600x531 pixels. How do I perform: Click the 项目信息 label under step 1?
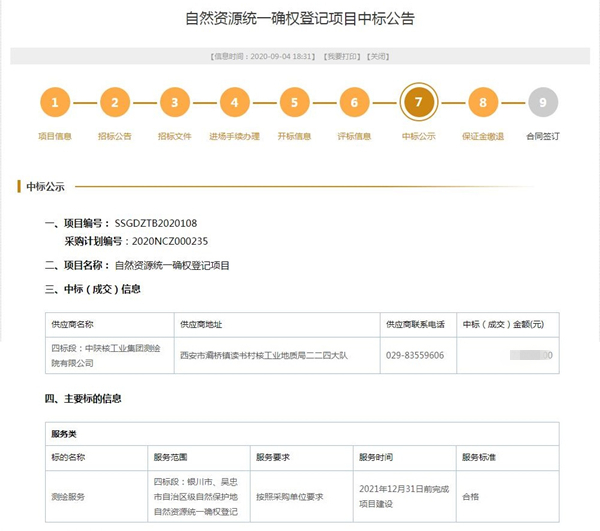(55, 136)
